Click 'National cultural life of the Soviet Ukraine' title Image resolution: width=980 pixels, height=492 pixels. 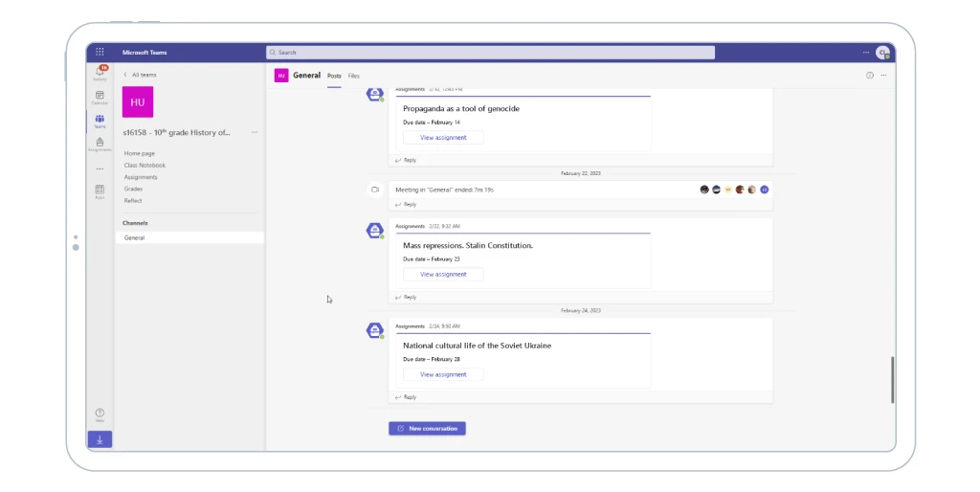click(477, 346)
